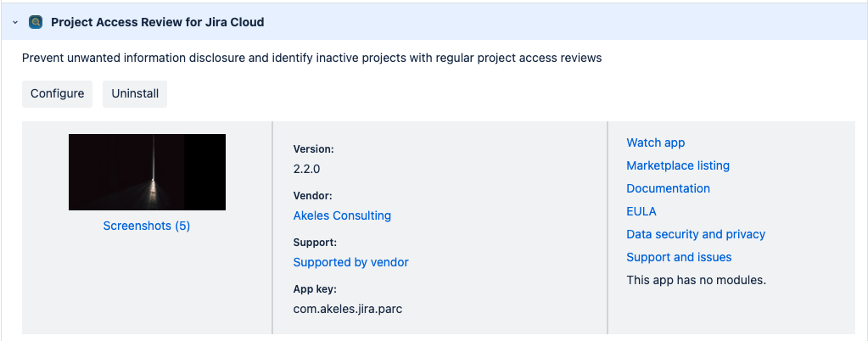
Task: Collapse the Project Access Review app row
Action: coord(15,23)
